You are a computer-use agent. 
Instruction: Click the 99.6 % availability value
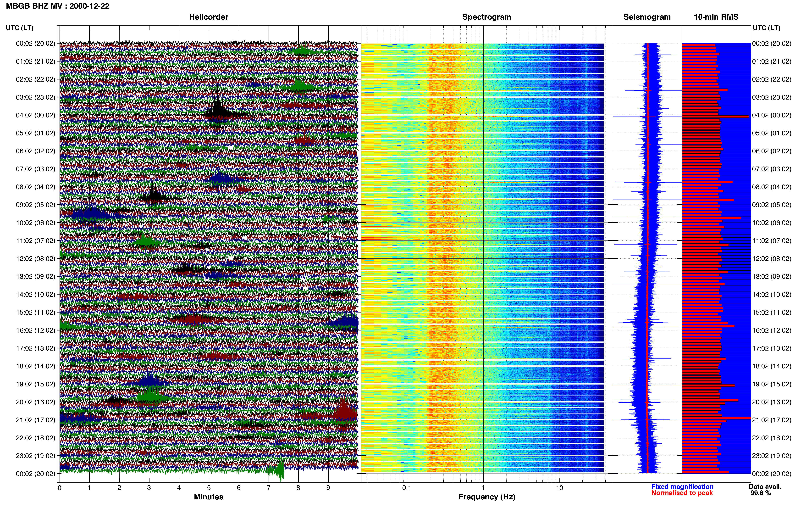pyautogui.click(x=761, y=493)
